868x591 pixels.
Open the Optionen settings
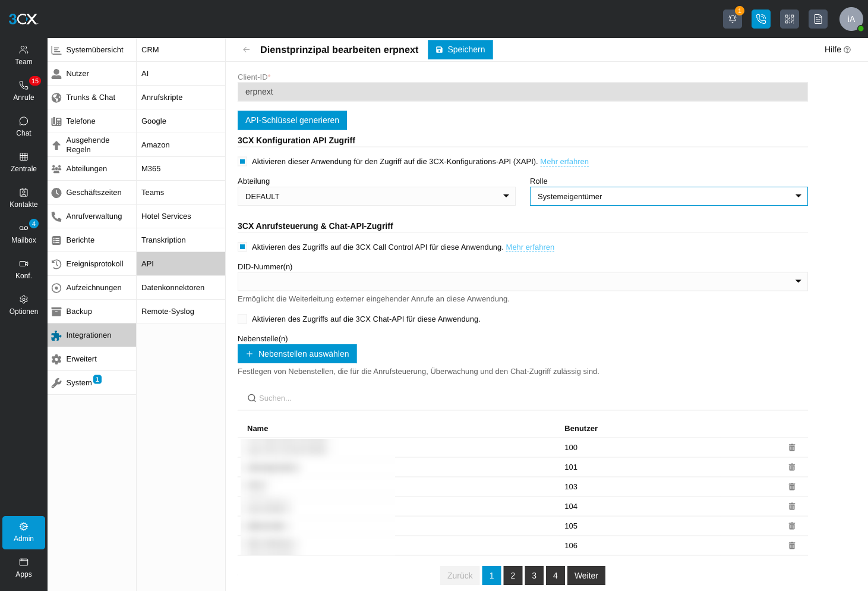24,305
